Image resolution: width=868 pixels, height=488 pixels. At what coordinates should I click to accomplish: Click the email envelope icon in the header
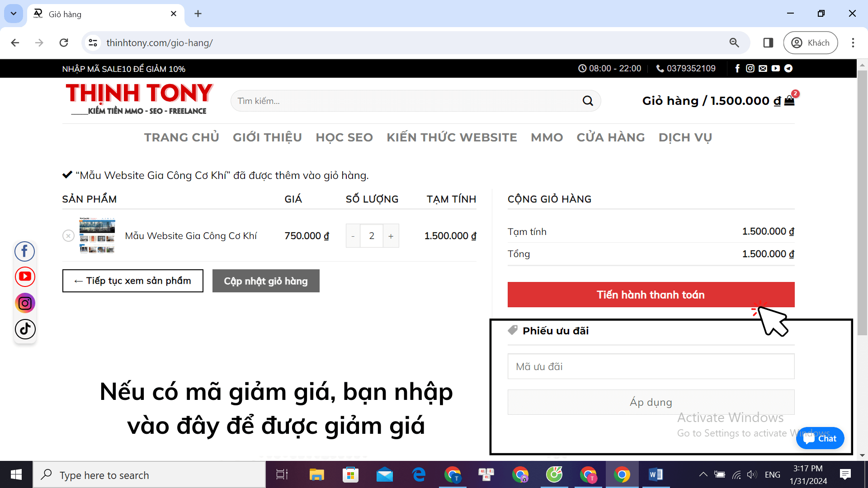pos(763,68)
